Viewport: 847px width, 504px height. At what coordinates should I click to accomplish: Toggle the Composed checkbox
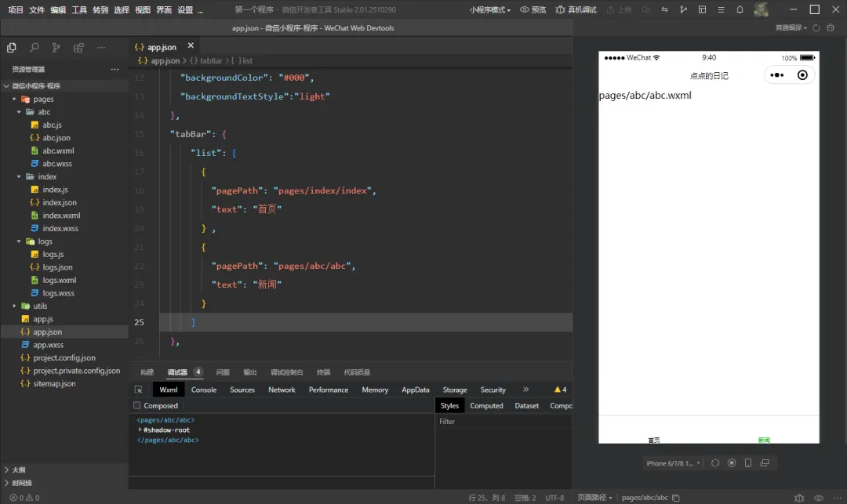coord(136,405)
